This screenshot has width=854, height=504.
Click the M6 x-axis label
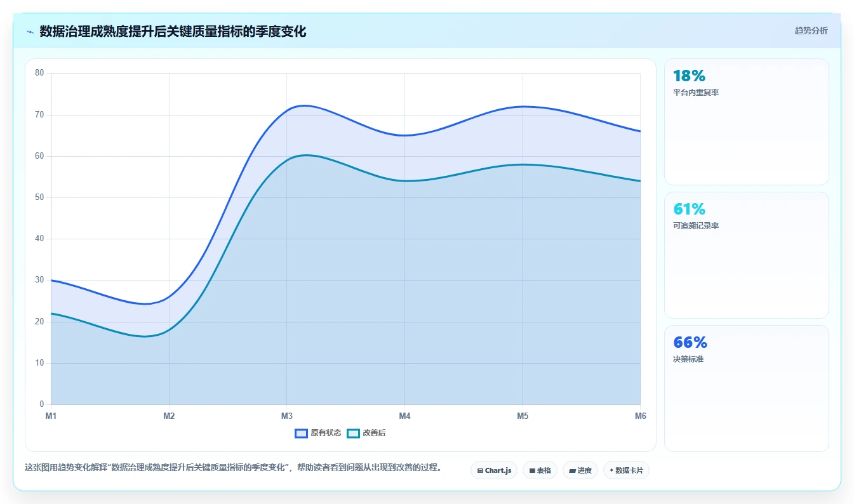(x=640, y=416)
